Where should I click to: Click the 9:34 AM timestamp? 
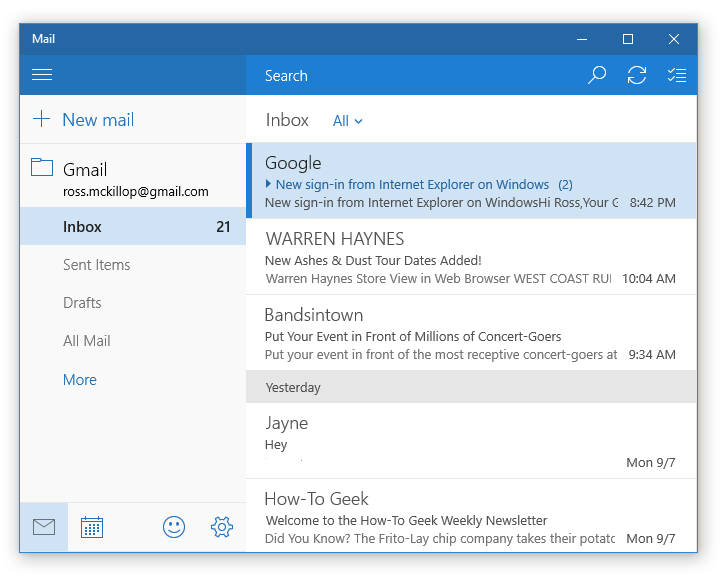[x=652, y=355]
